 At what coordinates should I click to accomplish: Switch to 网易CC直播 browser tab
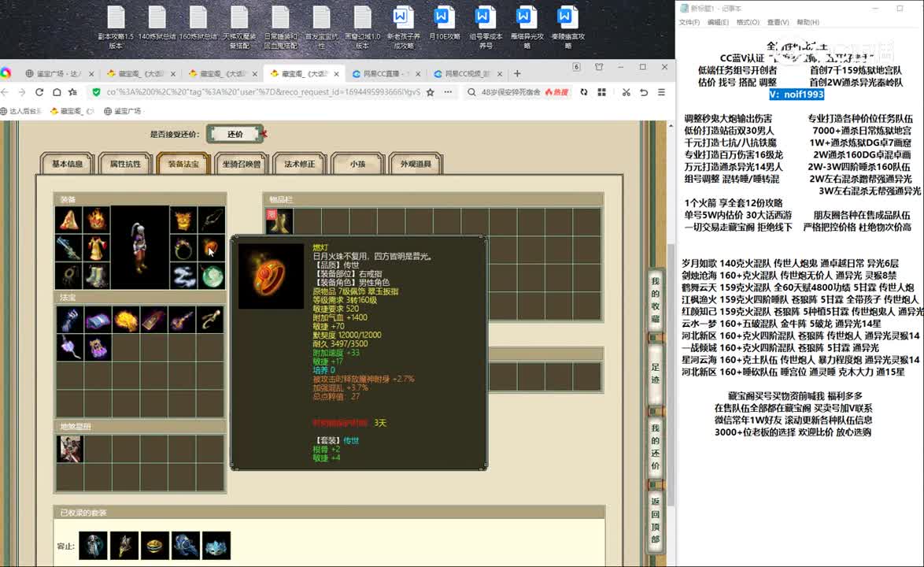point(386,74)
